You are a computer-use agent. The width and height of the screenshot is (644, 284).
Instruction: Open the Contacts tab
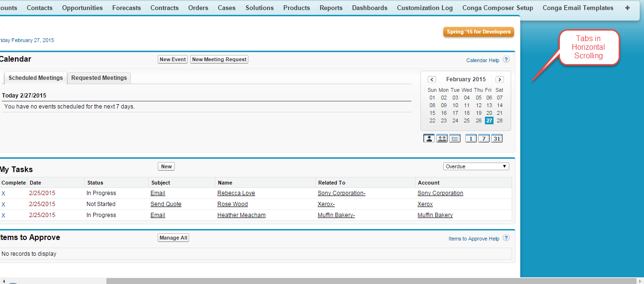[40, 8]
